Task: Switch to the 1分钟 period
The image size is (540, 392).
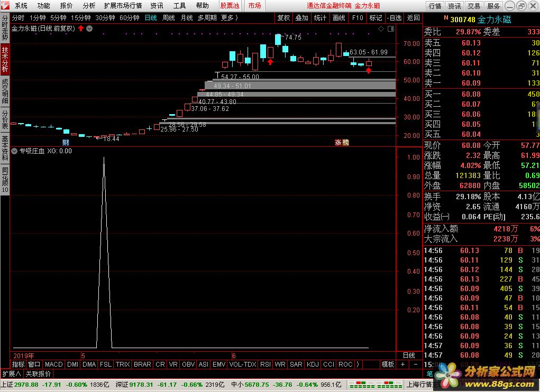Action: click(x=38, y=17)
